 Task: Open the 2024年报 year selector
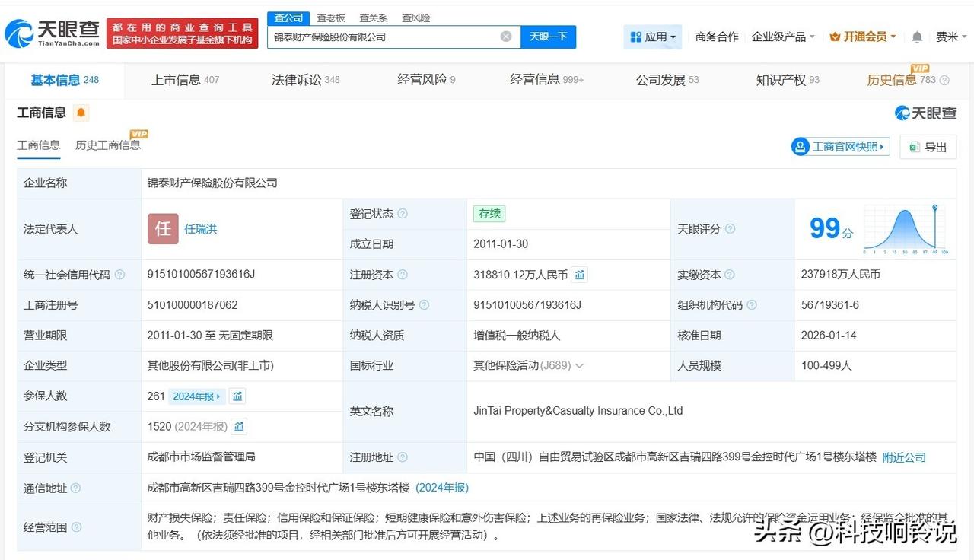click(197, 396)
